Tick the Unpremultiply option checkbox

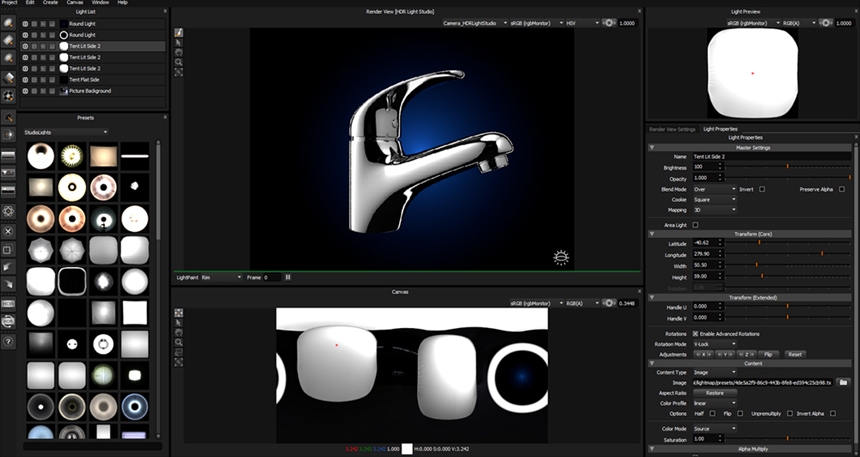tap(790, 414)
